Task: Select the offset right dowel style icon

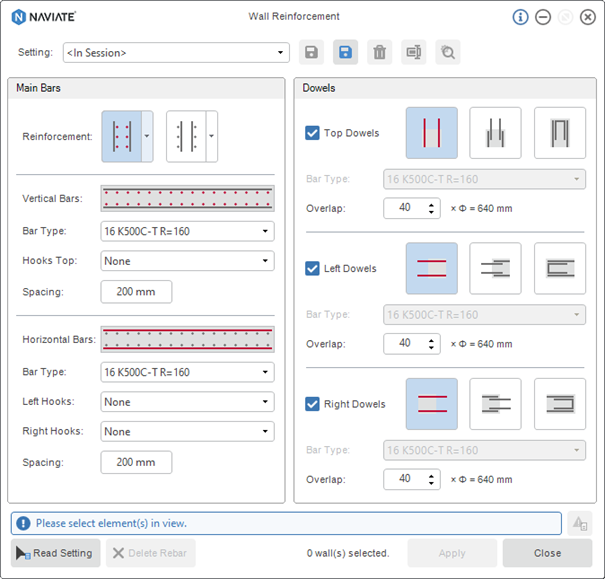Action: (x=495, y=404)
